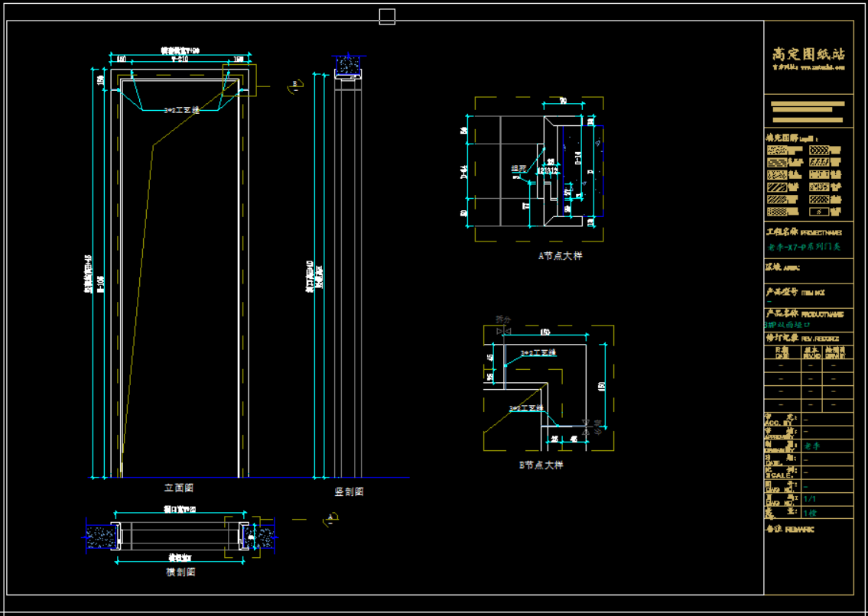Click the concrete hatch block atop the vertical section
868x616 pixels.
point(350,66)
